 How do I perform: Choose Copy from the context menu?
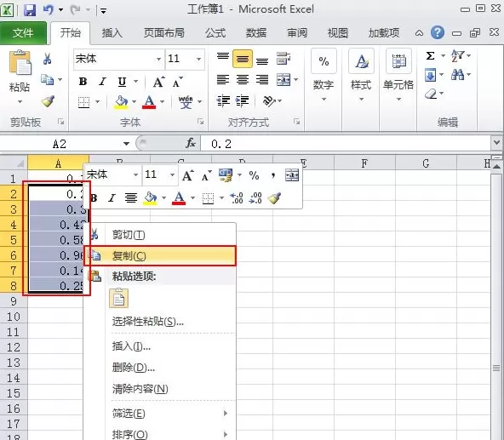point(160,256)
